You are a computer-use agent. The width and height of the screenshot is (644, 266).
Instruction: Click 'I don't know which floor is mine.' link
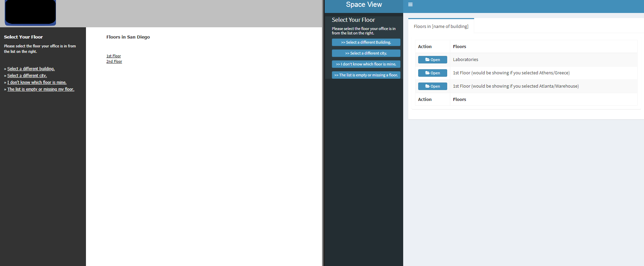[37, 83]
